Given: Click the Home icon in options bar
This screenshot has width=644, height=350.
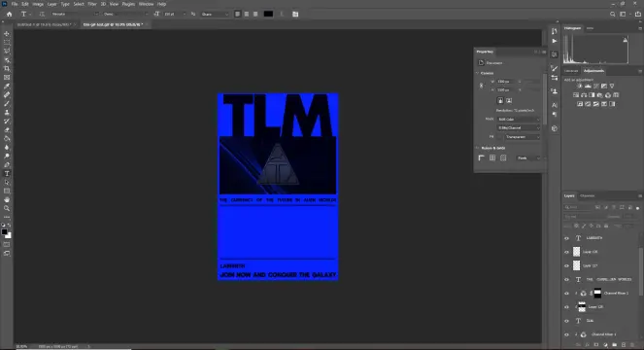Looking at the screenshot, I should point(9,14).
